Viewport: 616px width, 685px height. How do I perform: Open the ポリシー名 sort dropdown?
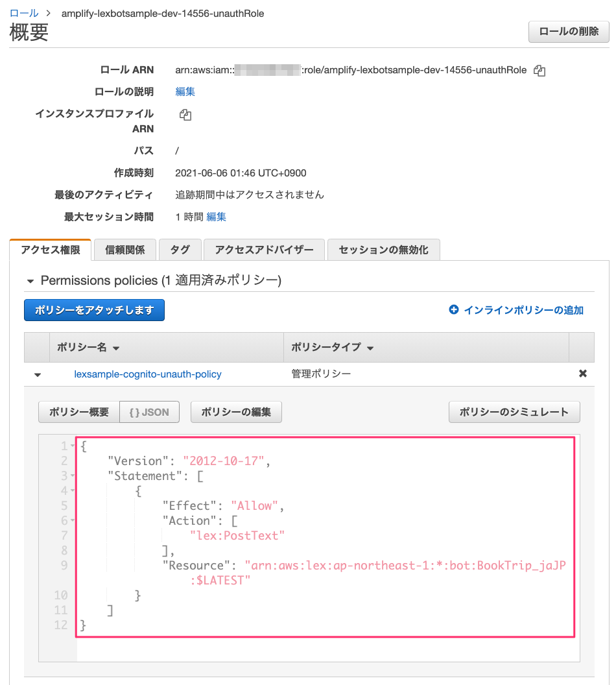point(115,347)
